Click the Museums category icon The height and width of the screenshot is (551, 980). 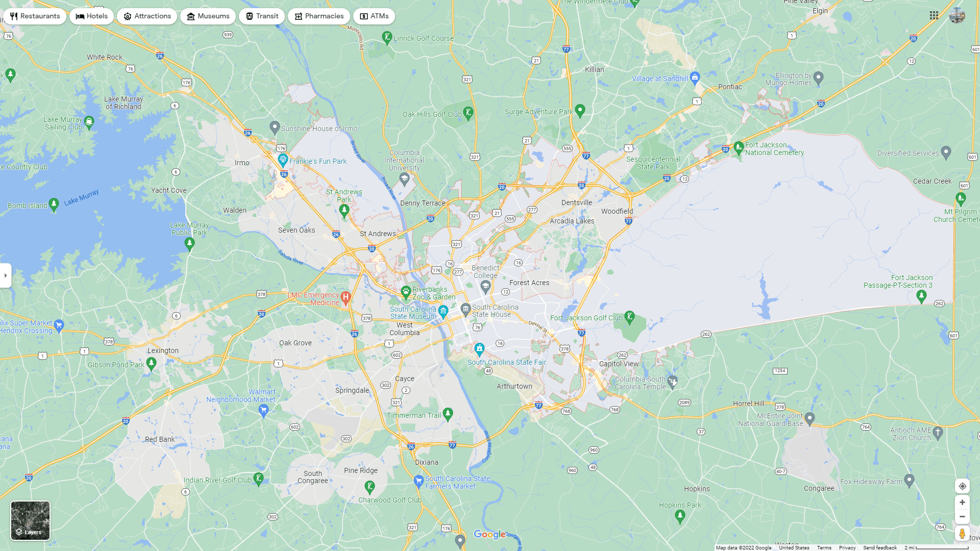click(191, 16)
